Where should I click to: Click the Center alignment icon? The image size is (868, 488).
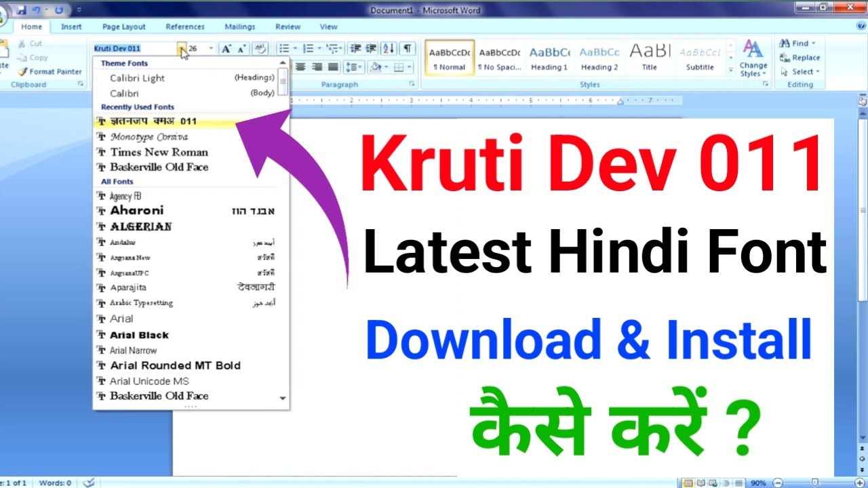point(300,67)
